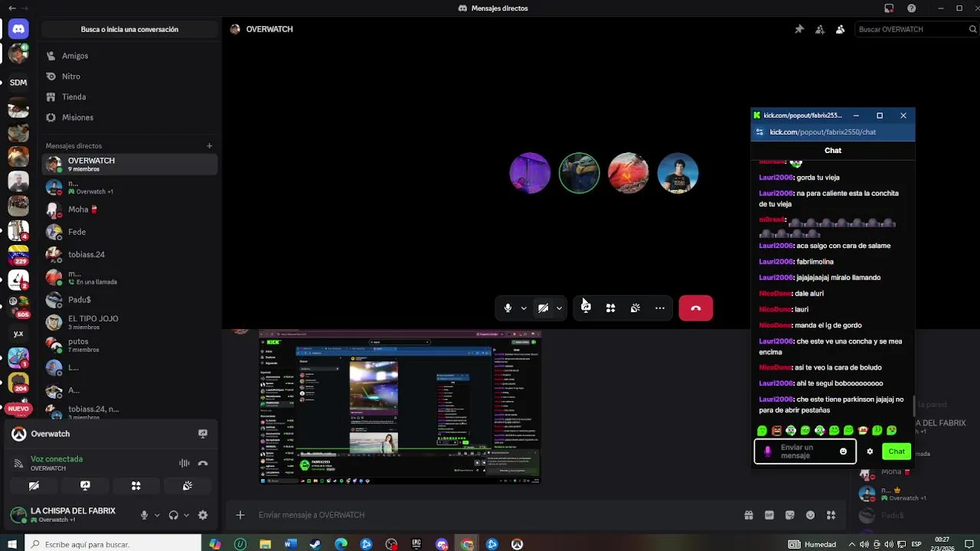Share your screen from the call bar

[586, 308]
